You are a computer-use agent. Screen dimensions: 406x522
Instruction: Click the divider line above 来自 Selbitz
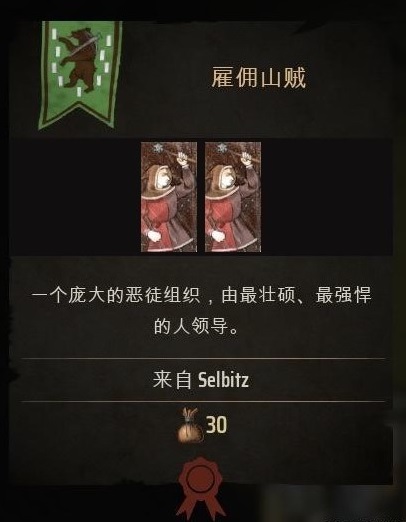click(x=203, y=359)
